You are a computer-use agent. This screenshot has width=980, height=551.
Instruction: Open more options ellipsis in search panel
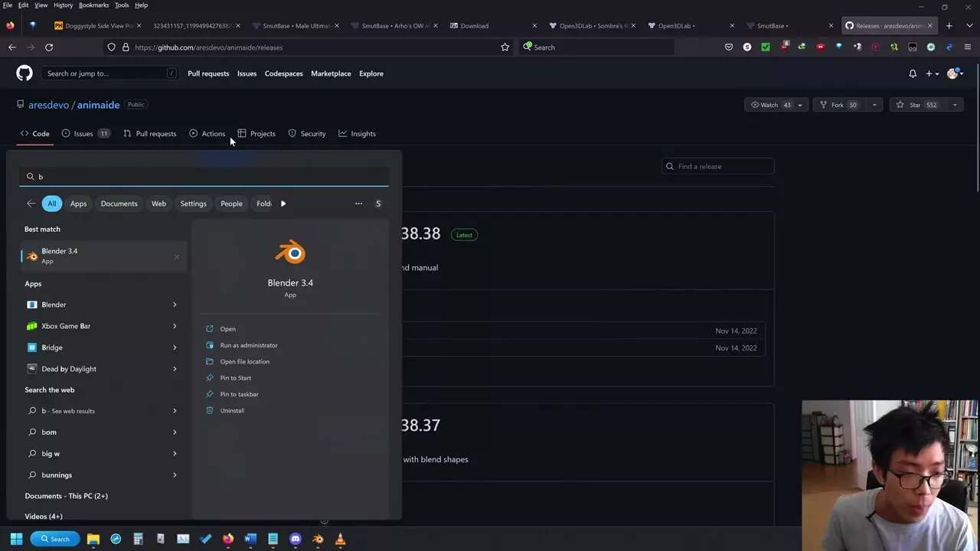tap(358, 204)
